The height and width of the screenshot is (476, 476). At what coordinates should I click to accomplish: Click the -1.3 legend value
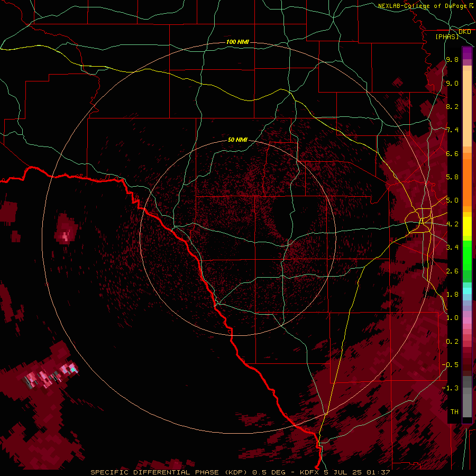[450, 389]
